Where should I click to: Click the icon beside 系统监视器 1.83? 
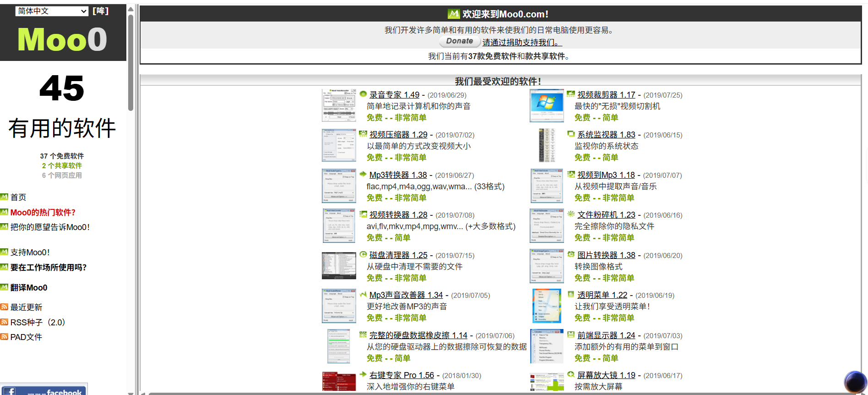click(x=571, y=134)
